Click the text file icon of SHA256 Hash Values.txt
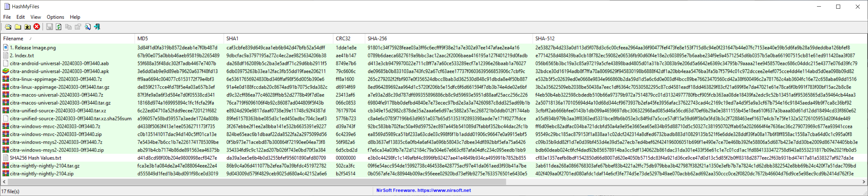868x196 pixels. (x=6, y=158)
